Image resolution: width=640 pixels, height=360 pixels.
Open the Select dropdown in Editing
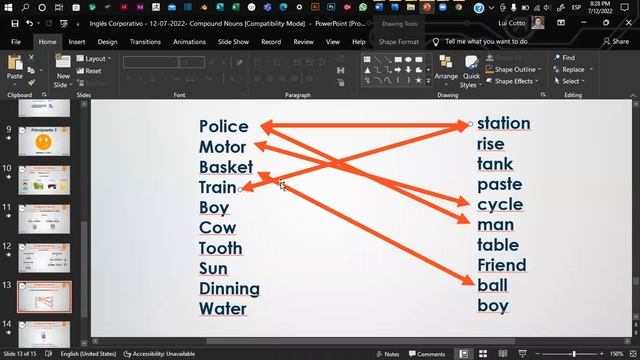pyautogui.click(x=569, y=81)
